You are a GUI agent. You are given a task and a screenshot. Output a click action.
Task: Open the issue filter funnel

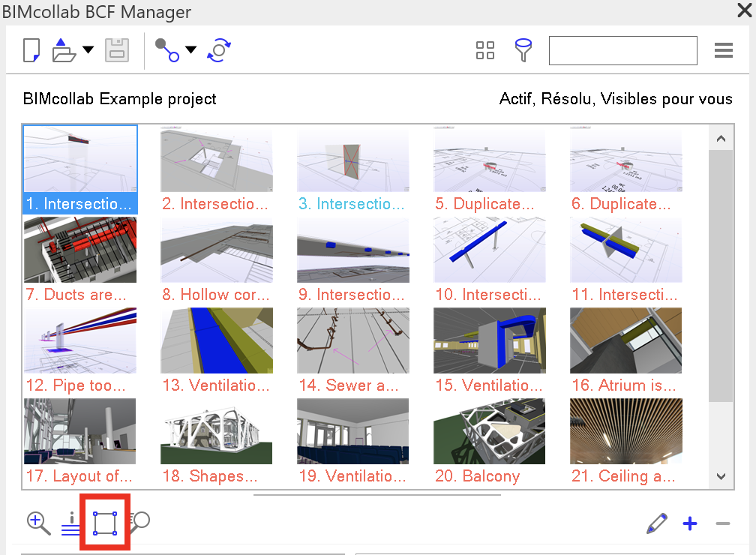pos(523,50)
